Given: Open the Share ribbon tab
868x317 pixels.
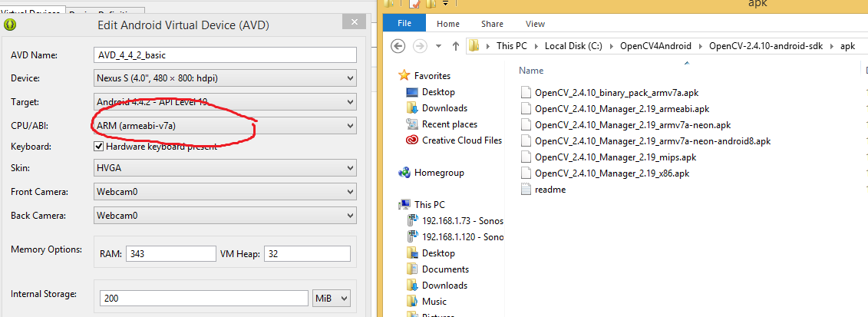Looking at the screenshot, I should (492, 24).
